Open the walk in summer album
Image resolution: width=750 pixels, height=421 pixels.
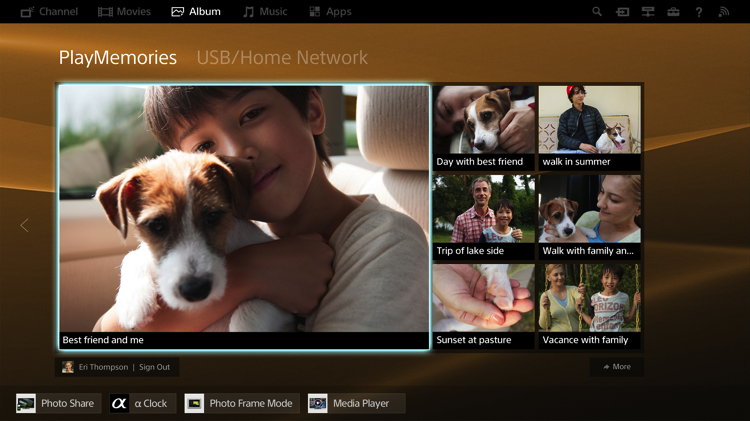pos(590,128)
